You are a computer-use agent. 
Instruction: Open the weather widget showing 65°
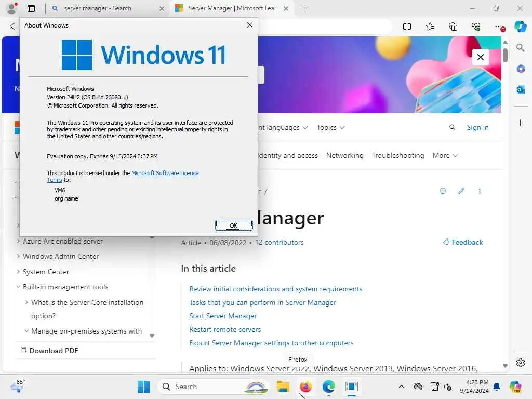pos(18,386)
